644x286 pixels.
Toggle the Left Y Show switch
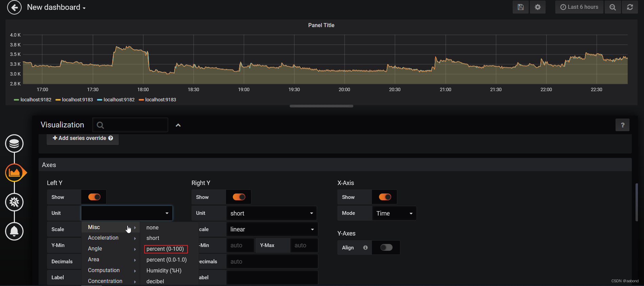tap(94, 197)
